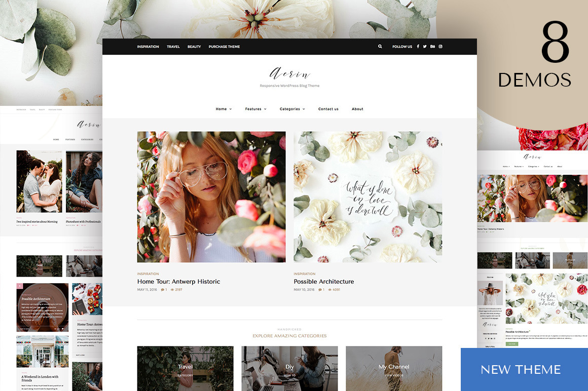Open the Home Tour: Antwerp Historic article
Screen dimensions: 588x391
pos(178,282)
